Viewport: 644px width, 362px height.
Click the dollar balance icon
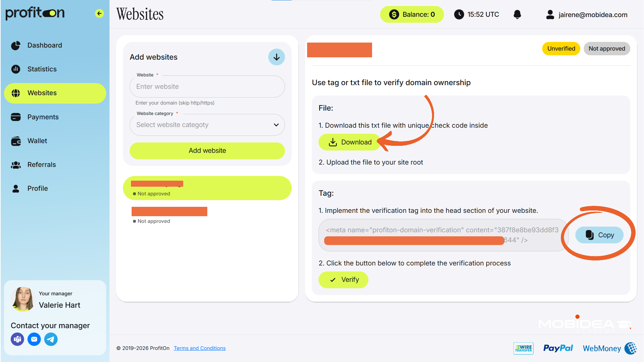pos(394,14)
